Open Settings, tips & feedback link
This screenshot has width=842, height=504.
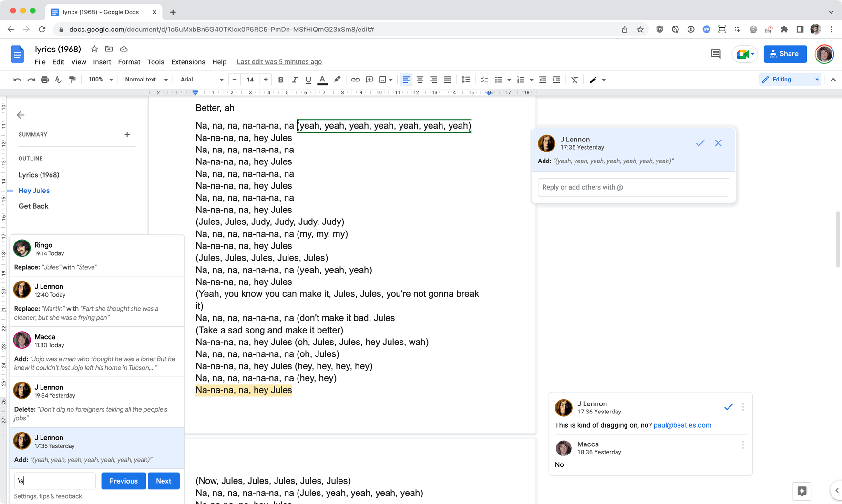[x=48, y=496]
